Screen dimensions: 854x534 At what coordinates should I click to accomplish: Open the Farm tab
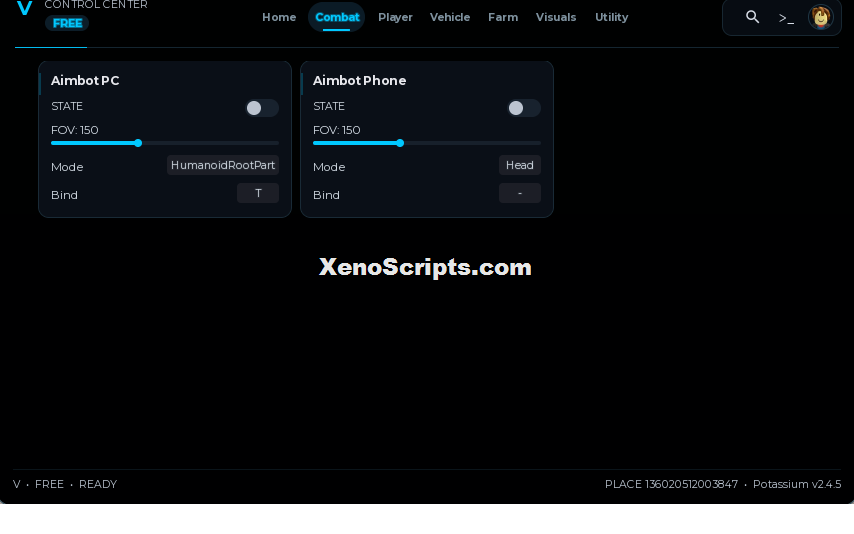coord(503,17)
